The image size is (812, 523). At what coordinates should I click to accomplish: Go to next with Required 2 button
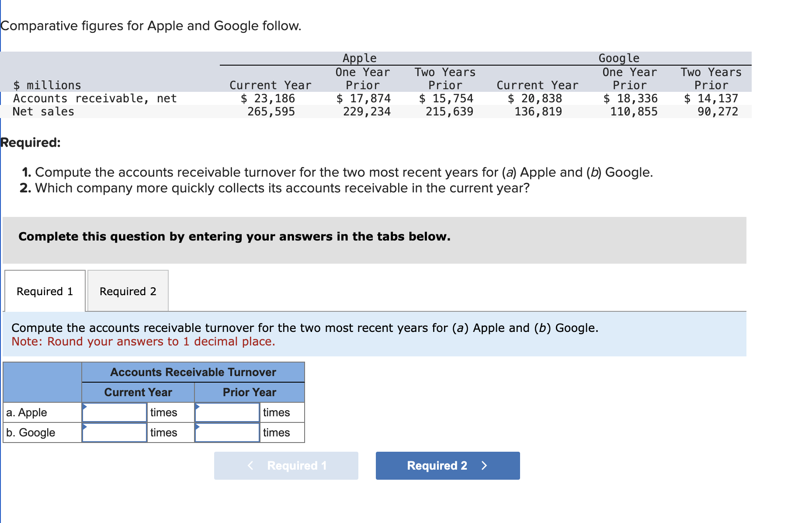[x=448, y=466]
